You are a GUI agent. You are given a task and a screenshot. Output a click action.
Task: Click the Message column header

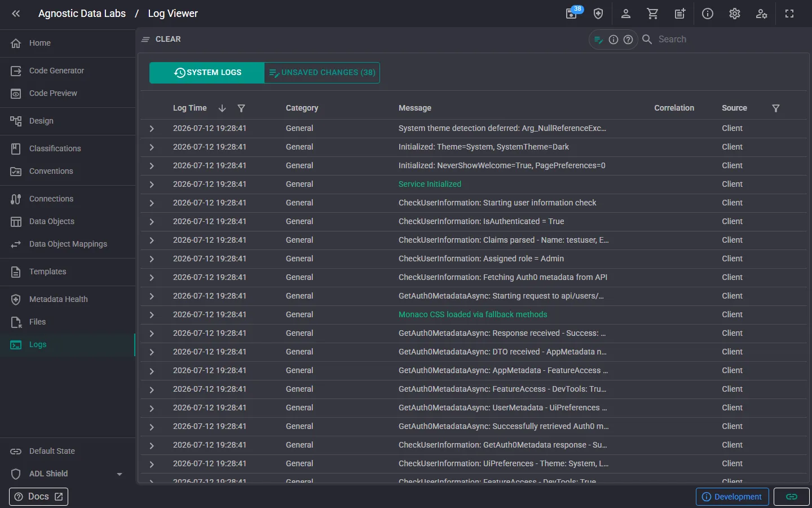tap(414, 108)
